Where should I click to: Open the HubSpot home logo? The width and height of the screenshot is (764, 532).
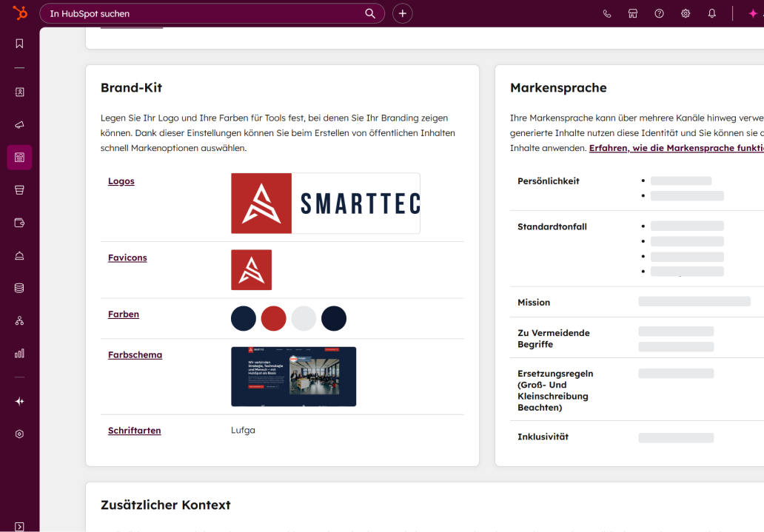click(19, 13)
